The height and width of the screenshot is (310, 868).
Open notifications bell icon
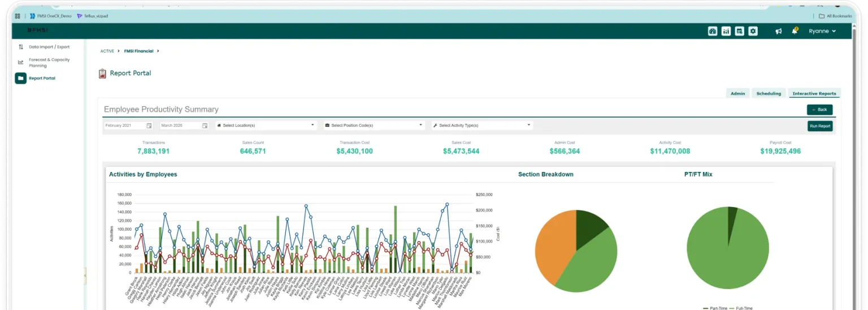pyautogui.click(x=795, y=31)
